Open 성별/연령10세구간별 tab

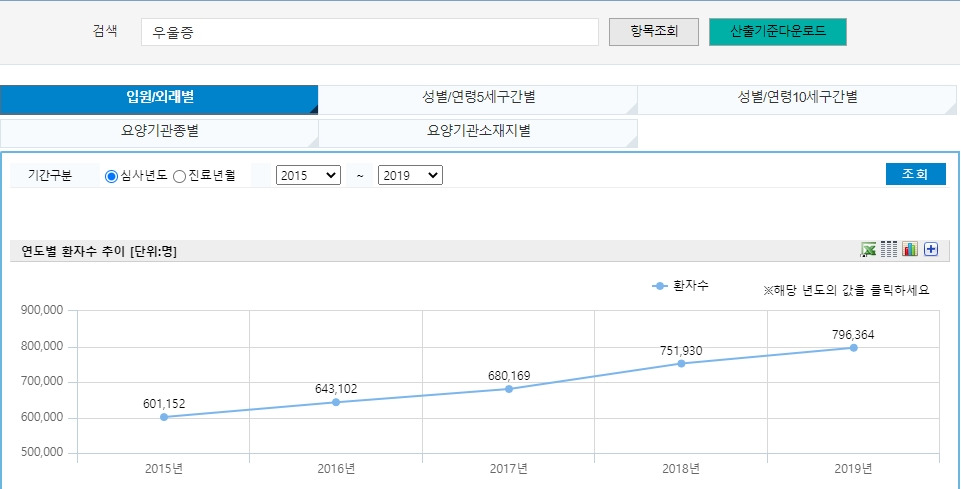[x=797, y=100]
